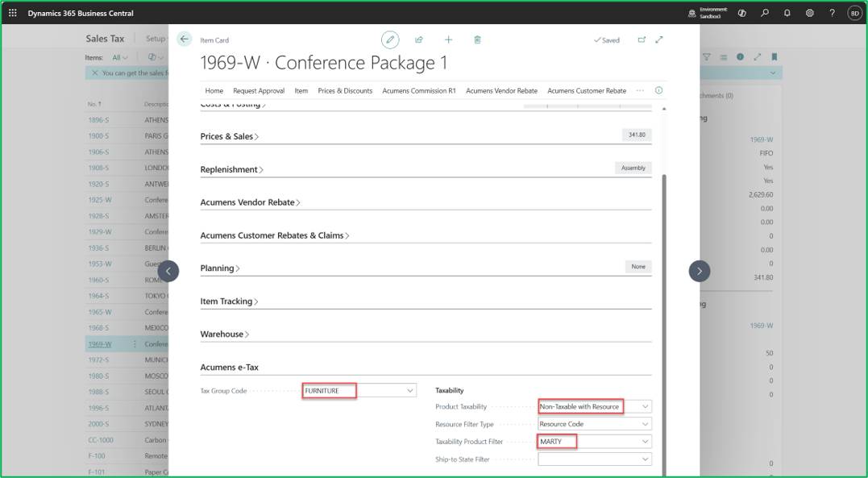Click the pencil edit icon on Item Card
Image resolution: width=868 pixels, height=478 pixels.
click(x=390, y=39)
